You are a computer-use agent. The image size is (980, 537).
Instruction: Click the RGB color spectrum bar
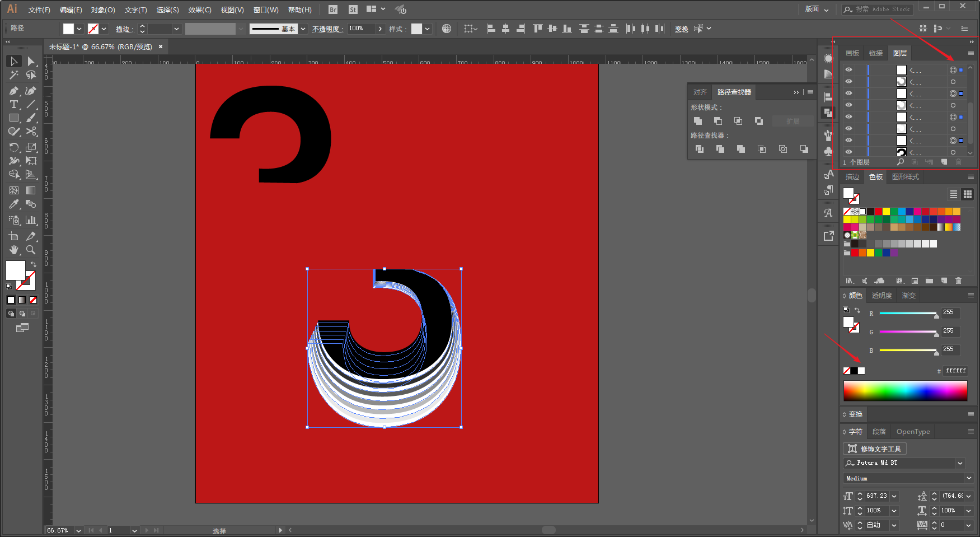905,391
